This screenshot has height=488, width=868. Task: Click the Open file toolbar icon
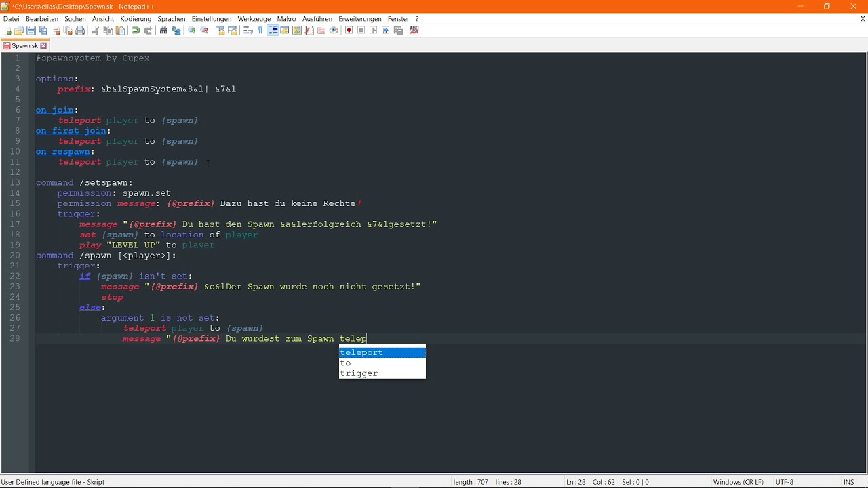[19, 30]
